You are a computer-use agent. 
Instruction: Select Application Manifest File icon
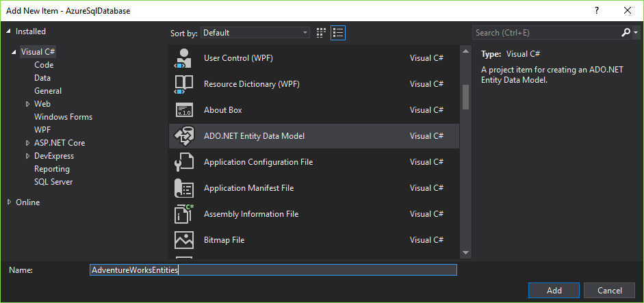pos(183,188)
